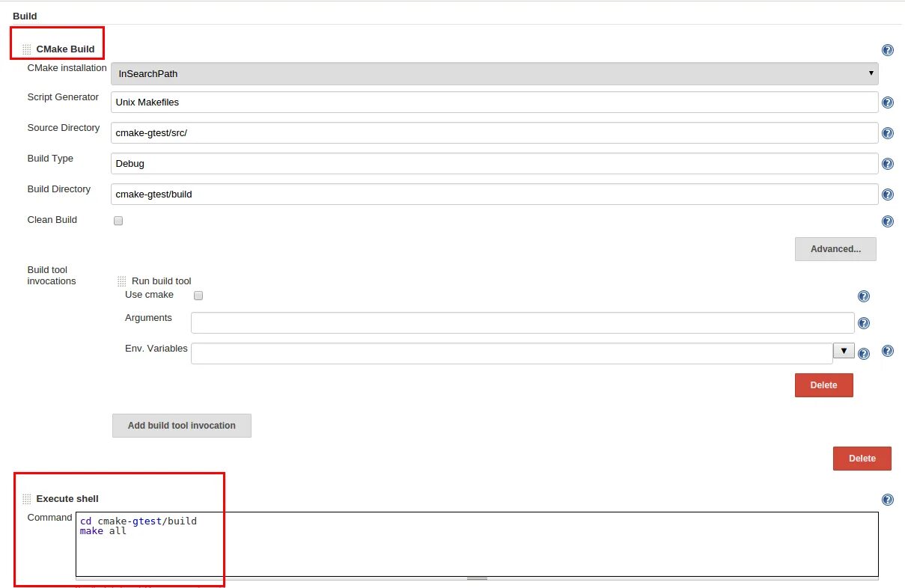Open help icon for Use cmake
Image resolution: width=905 pixels, height=588 pixels.
863,296
